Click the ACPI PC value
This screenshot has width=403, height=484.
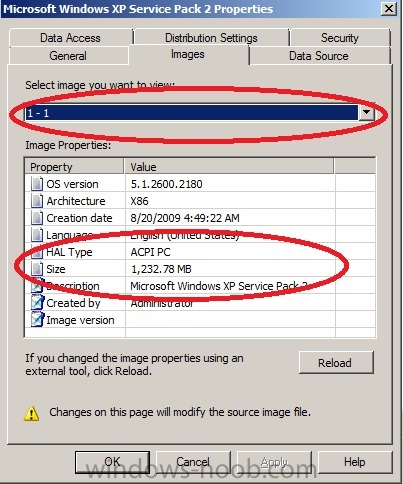coord(150,252)
